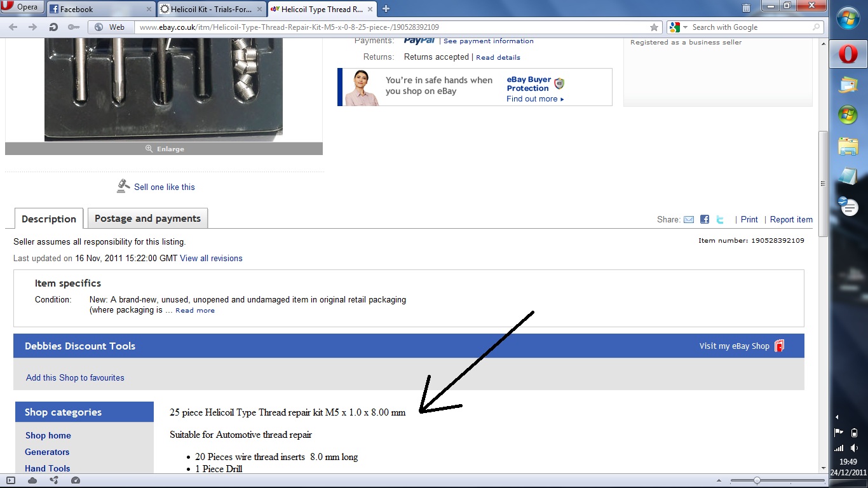868x488 pixels.
Task: Click the Search with Google field
Action: tap(750, 27)
